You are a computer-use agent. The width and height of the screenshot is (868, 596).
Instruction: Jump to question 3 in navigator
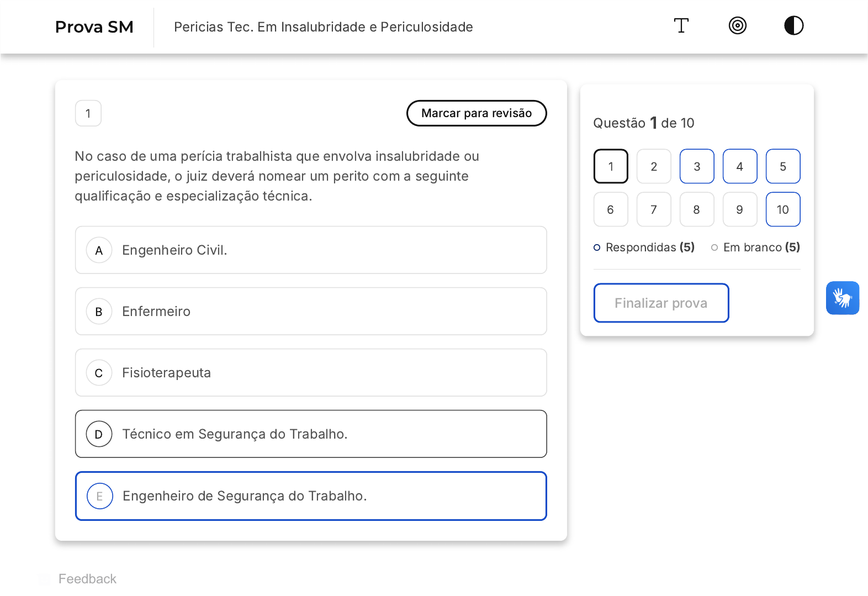tap(697, 166)
